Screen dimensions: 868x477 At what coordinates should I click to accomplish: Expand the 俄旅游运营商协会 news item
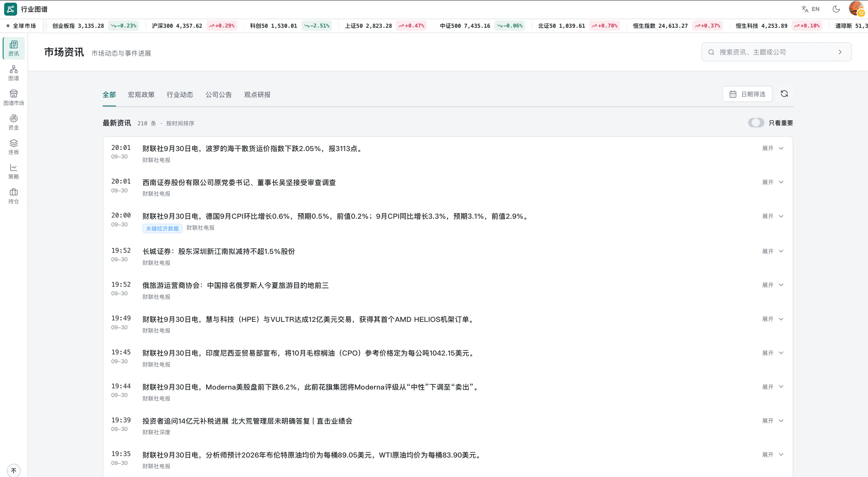[773, 285]
